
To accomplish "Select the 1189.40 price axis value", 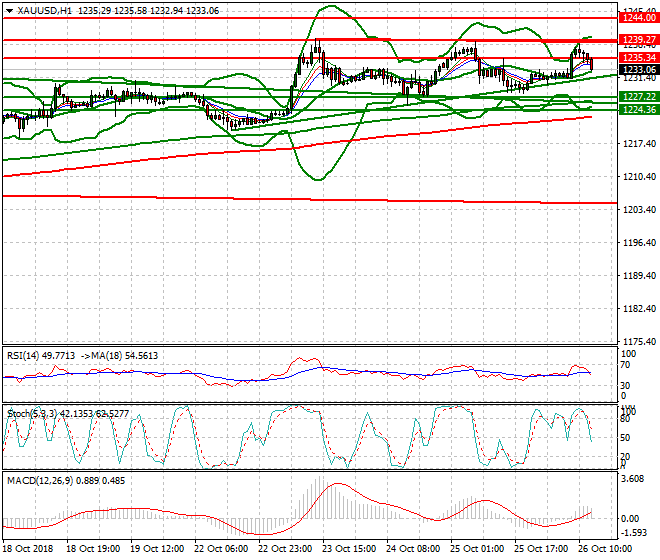I will click(639, 276).
